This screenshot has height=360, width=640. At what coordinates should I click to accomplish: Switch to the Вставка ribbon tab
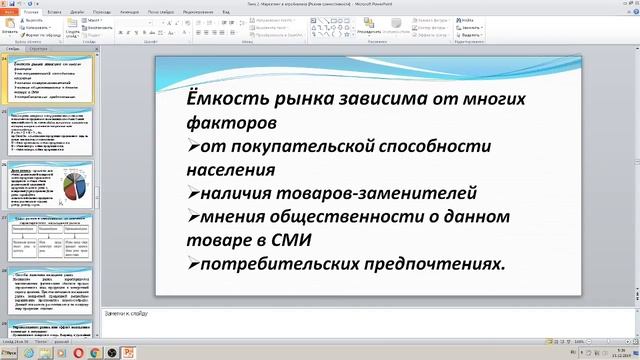54,12
